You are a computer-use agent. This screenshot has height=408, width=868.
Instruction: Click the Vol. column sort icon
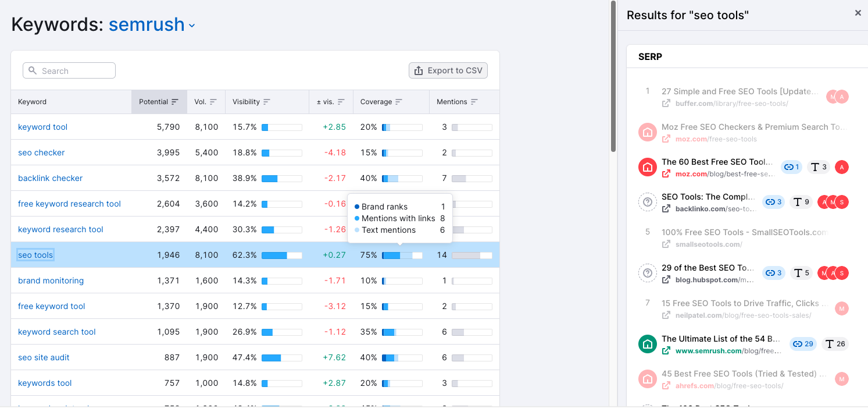click(213, 102)
